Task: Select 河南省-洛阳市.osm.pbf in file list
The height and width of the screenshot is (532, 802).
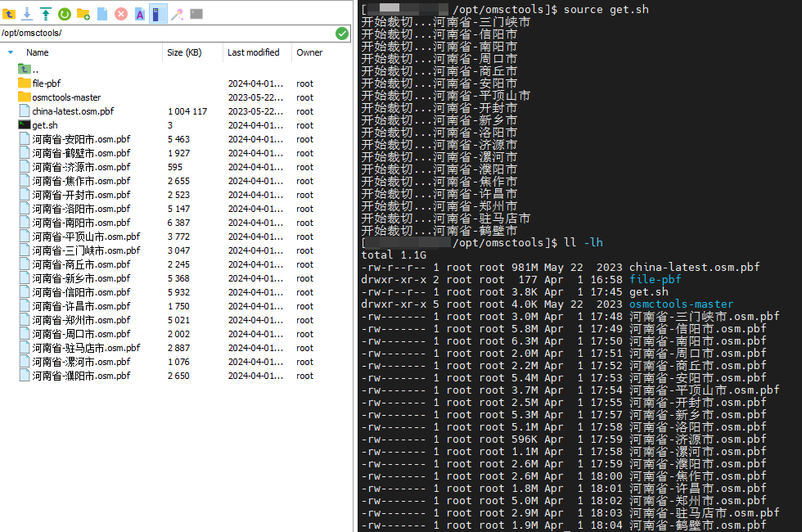Action: [x=81, y=209]
